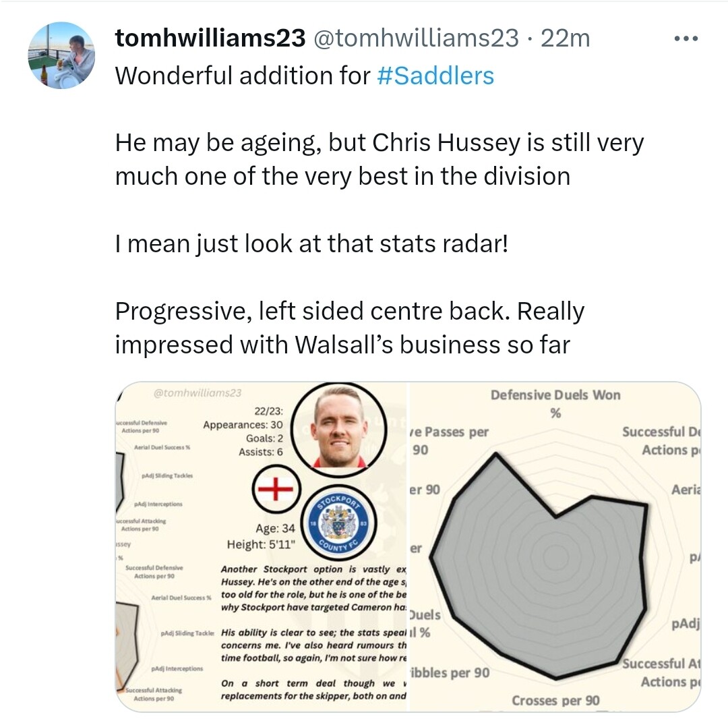The height and width of the screenshot is (725, 728).
Task: Click the Stockport County FC crest
Action: (338, 523)
